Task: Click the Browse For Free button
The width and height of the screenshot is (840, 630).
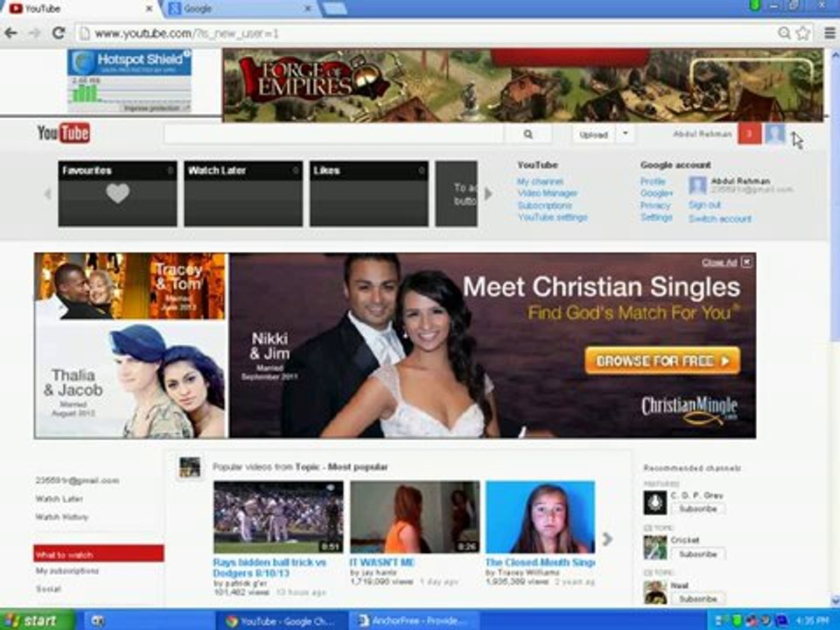Action: coord(662,360)
